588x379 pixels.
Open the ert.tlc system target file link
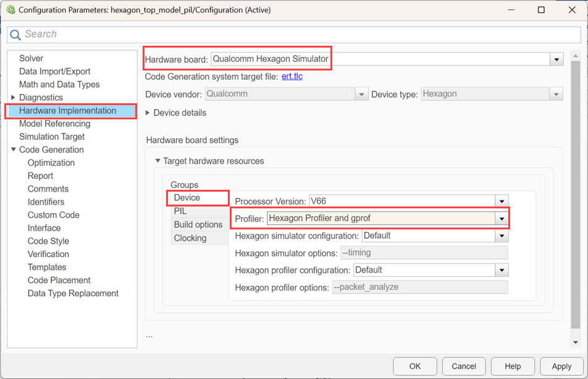(292, 77)
